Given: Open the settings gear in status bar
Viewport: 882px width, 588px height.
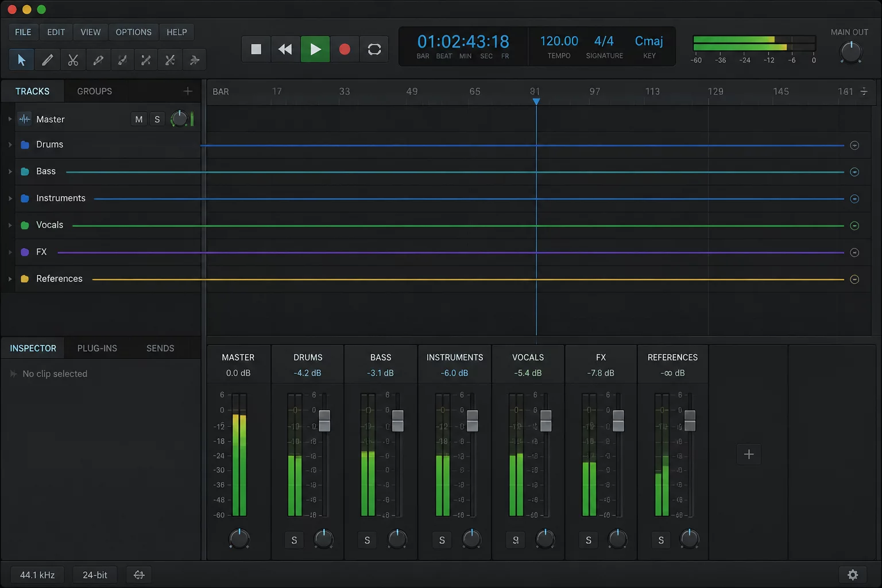Looking at the screenshot, I should tap(853, 575).
